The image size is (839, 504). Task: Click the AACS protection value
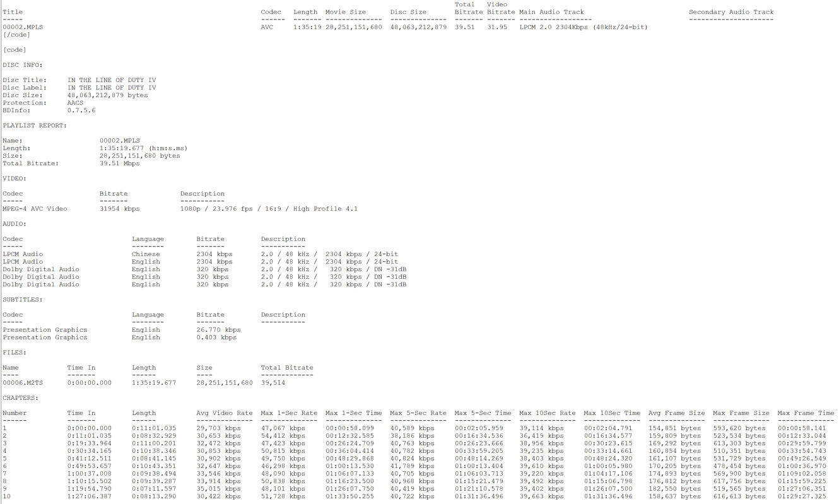75,103
